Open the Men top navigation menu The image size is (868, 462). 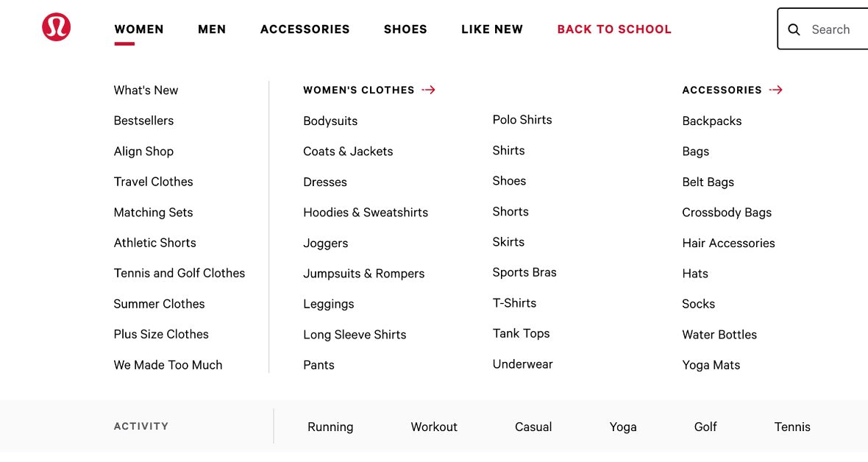tap(212, 29)
